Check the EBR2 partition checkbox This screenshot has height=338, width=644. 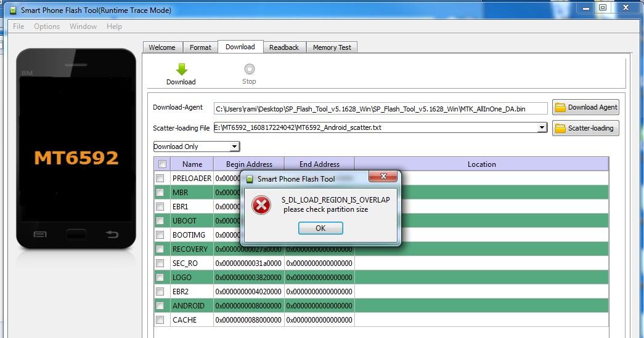[x=160, y=292]
